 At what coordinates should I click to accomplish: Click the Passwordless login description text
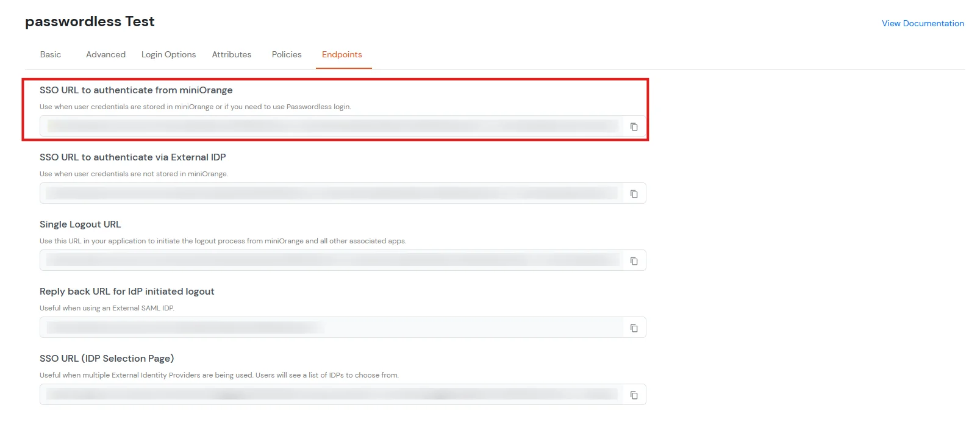195,107
